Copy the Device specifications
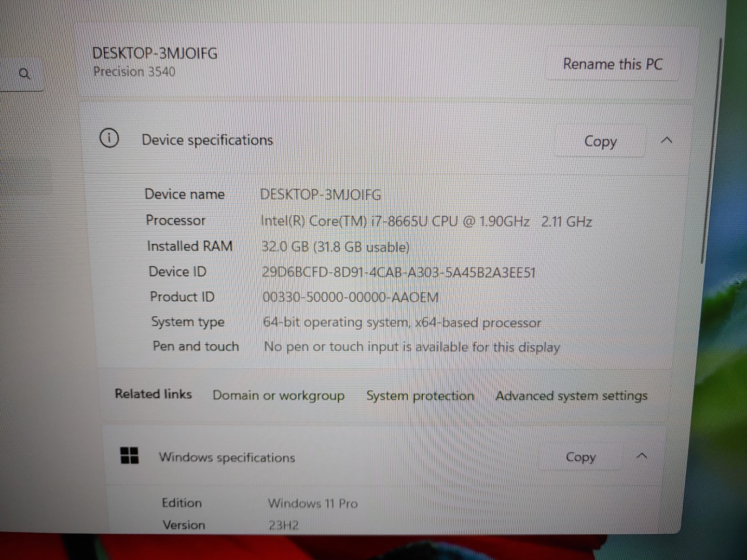Viewport: 747px width, 560px height. [600, 141]
